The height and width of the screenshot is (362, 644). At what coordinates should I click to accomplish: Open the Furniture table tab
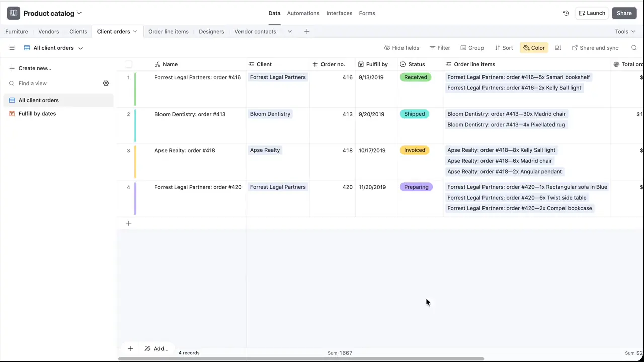coord(16,31)
